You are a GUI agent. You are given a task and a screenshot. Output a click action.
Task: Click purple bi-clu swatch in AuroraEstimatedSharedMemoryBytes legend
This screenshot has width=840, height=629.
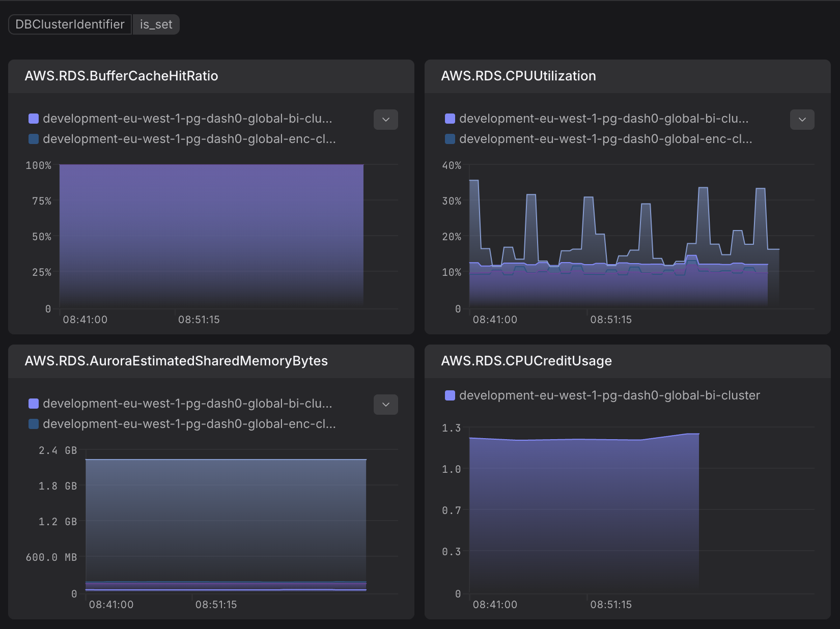[34, 404]
